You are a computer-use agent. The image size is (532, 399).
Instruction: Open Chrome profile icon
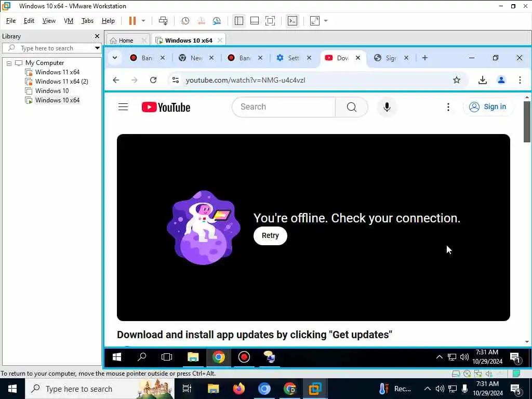[501, 80]
